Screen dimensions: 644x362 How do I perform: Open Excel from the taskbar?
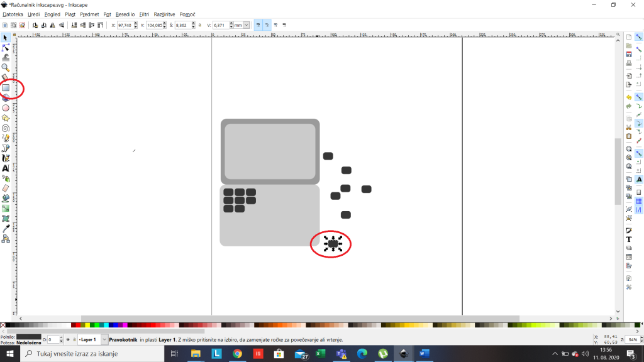[320, 353]
